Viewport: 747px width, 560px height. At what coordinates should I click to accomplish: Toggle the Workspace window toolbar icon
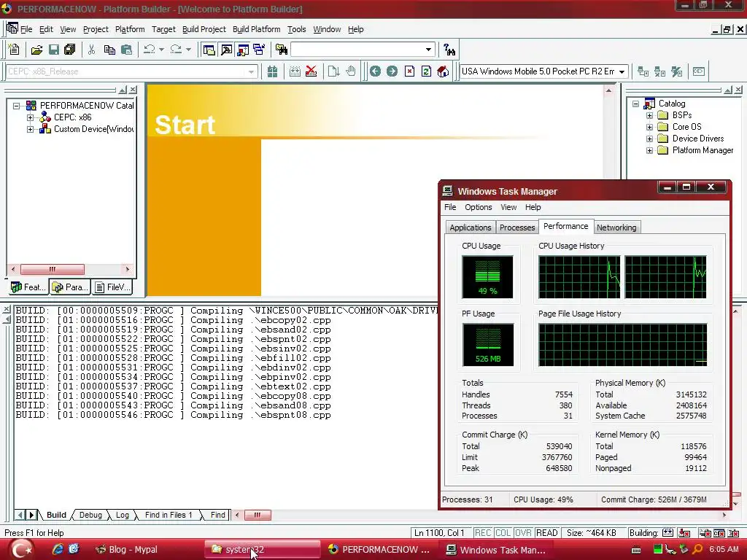tap(209, 50)
